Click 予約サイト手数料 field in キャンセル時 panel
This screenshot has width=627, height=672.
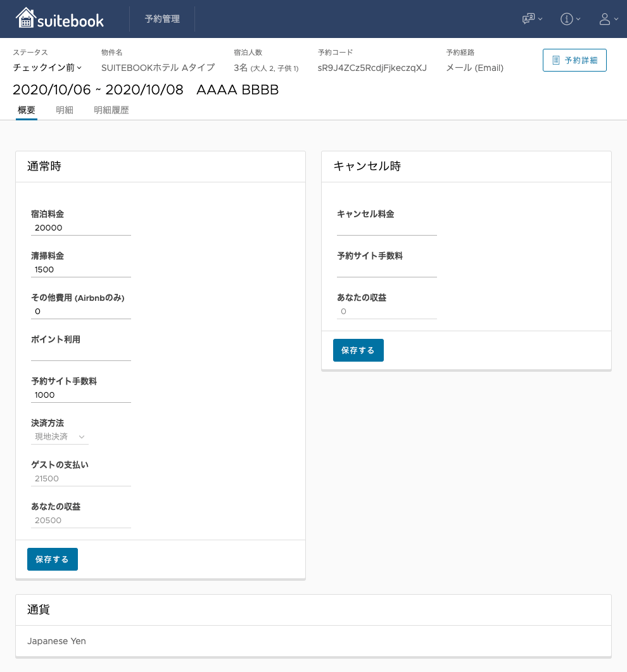click(386, 270)
